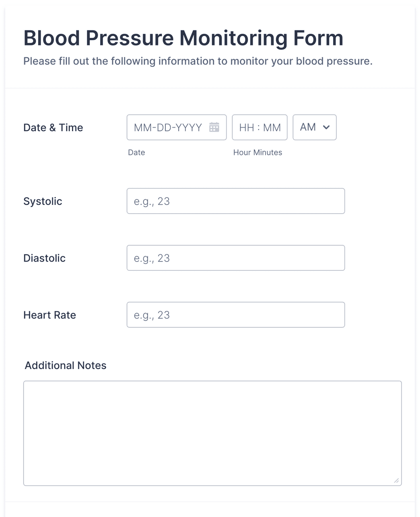
Task: Open the AM selector to choose PM
Action: 314,127
